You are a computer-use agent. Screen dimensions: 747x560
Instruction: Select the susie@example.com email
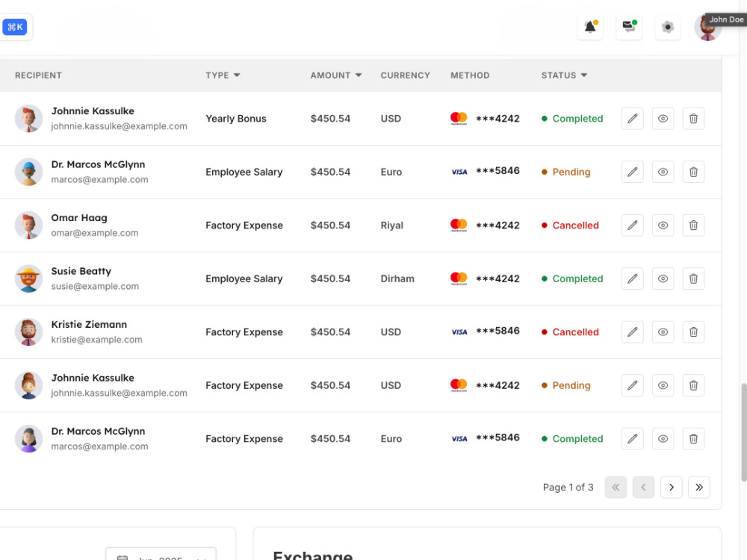(x=96, y=286)
